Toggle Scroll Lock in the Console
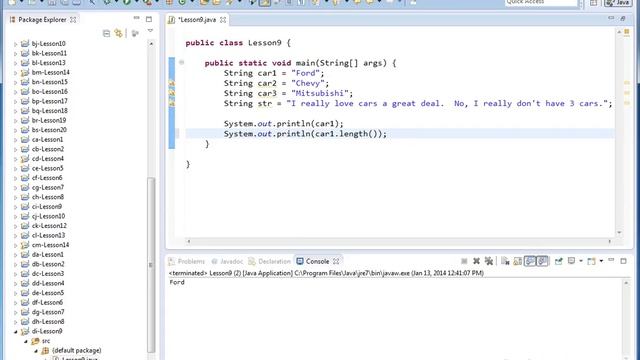640x360 pixels. point(518,261)
